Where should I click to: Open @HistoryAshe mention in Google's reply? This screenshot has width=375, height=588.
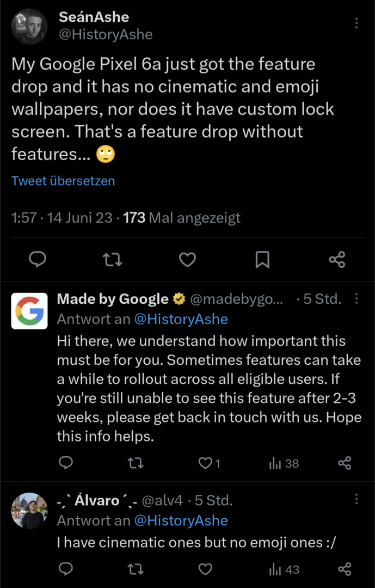pyautogui.click(x=181, y=318)
